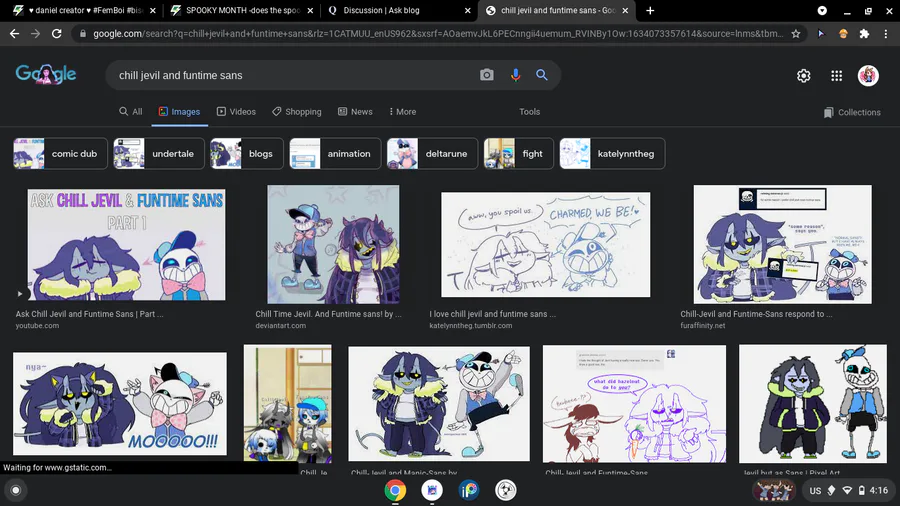Switch to Discussion Ask blog tab

tap(399, 10)
